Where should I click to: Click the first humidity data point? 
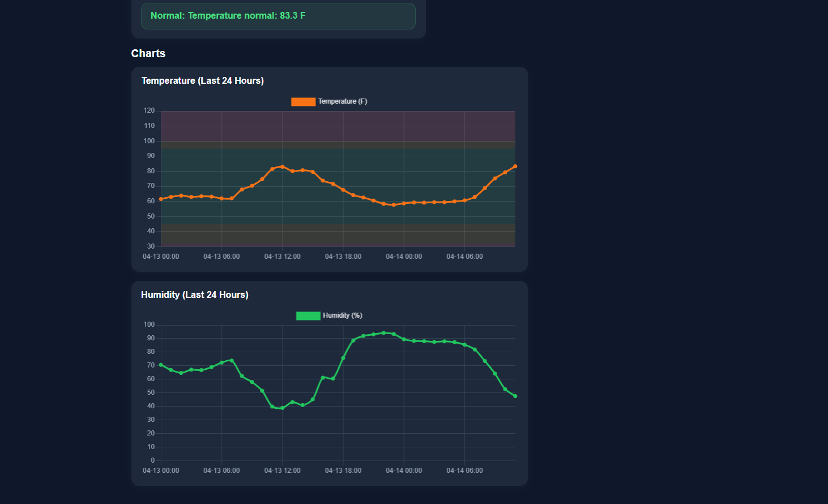tap(161, 365)
